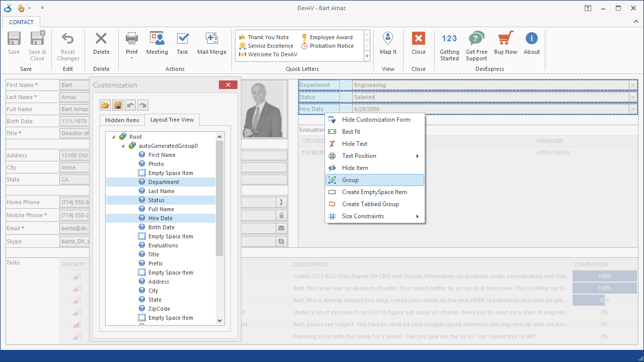Click the layout tree scroll down arrow

[x=219, y=320]
